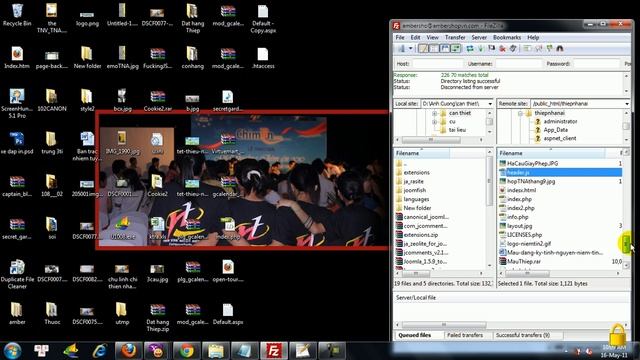The width and height of the screenshot is (640, 360).
Task: Open Firefox from the taskbar
Action: pos(128,351)
